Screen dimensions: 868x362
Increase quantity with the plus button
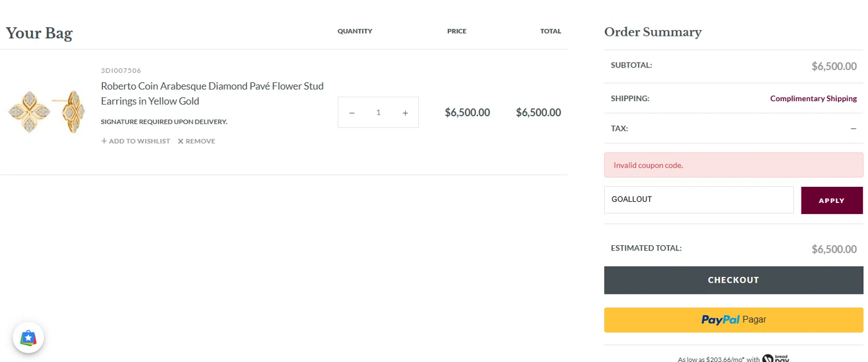pos(405,113)
